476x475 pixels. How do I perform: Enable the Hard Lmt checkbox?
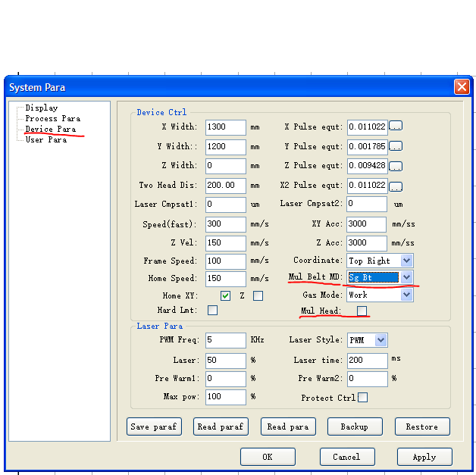[212, 310]
